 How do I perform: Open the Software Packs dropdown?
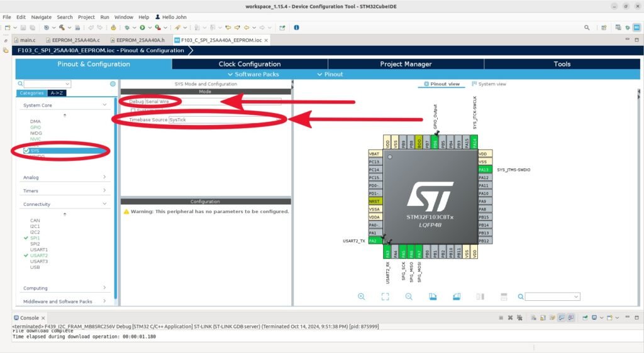click(253, 74)
